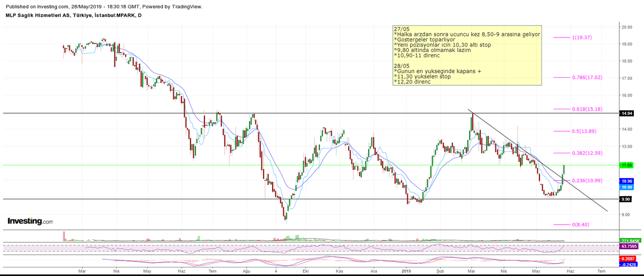The width and height of the screenshot is (644, 276).
Task: Click the 0.618(15.18) Fibonacci level label
Action: pos(587,109)
